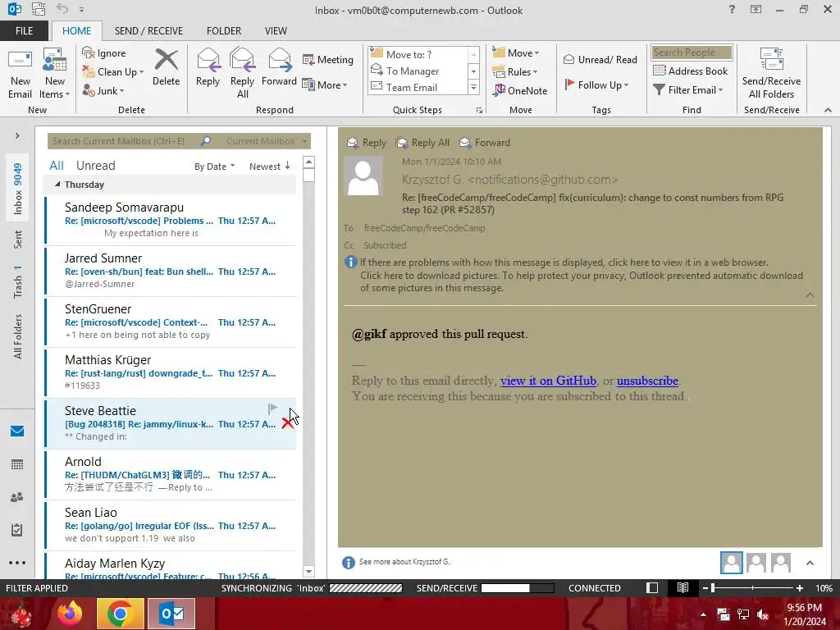
Task: Reply with a Meeting request
Action: click(x=328, y=59)
